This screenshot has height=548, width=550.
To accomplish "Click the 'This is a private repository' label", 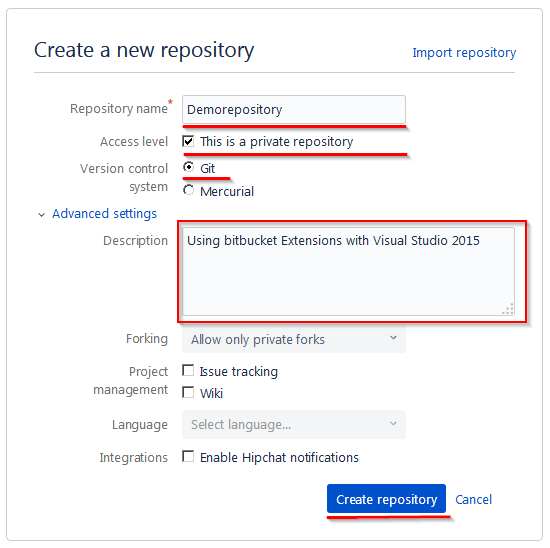I will (x=276, y=142).
